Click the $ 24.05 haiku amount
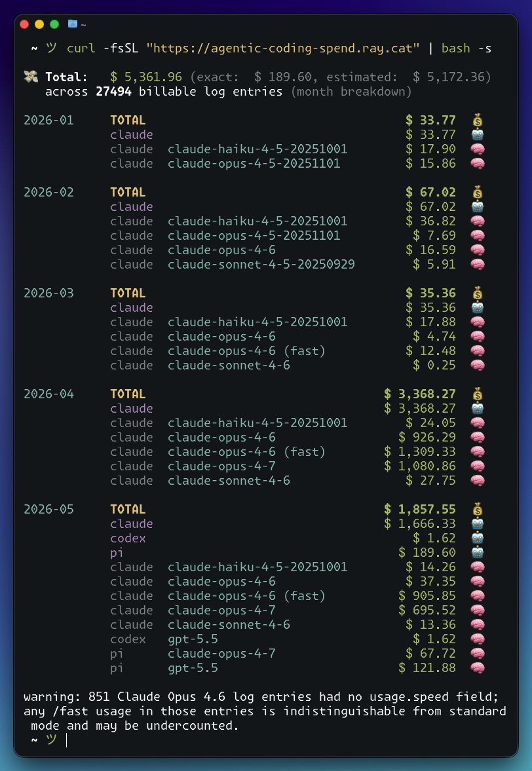The height and width of the screenshot is (771, 532). click(x=430, y=423)
